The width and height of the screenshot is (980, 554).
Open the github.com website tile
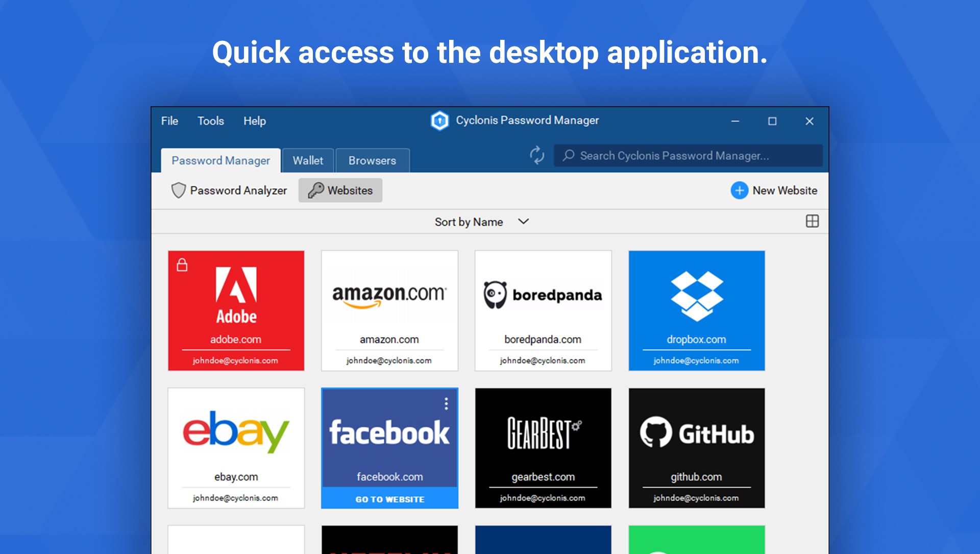[696, 448]
